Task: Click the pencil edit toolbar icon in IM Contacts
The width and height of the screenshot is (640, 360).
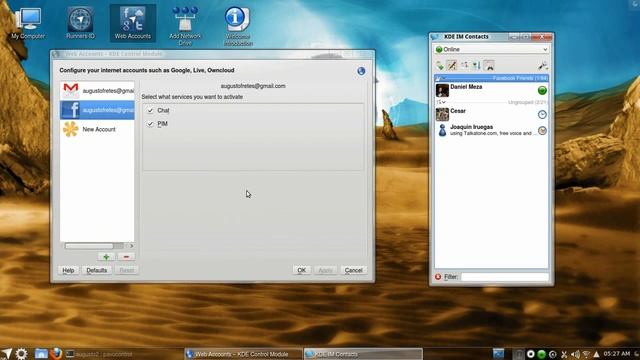Action: click(x=452, y=65)
